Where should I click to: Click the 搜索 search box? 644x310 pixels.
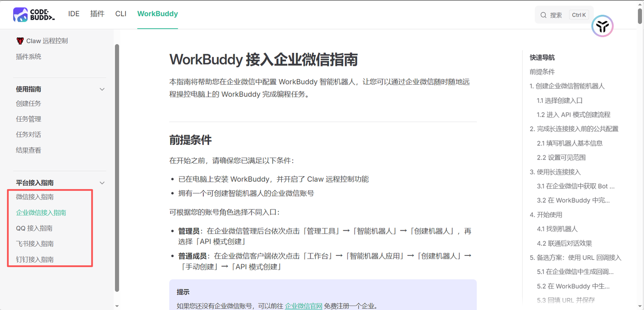coord(564,15)
